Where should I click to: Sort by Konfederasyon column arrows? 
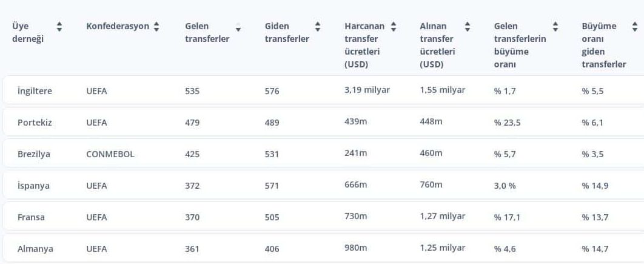tap(156, 27)
